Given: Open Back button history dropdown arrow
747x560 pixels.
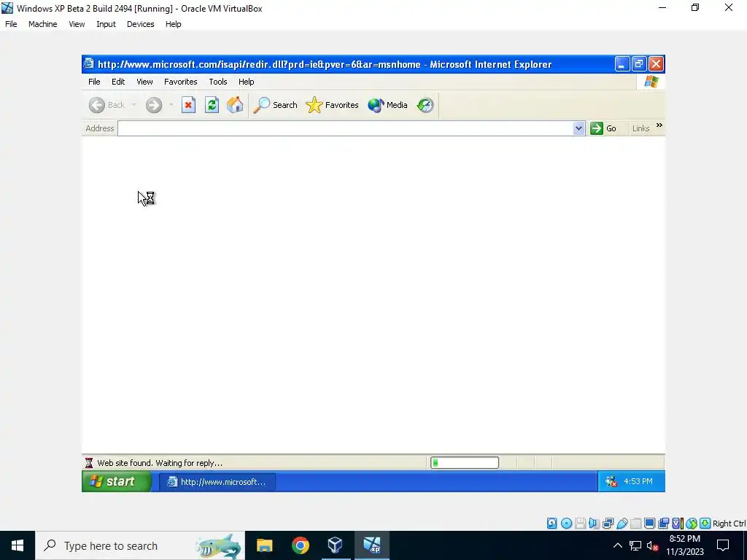Looking at the screenshot, I should (x=134, y=105).
